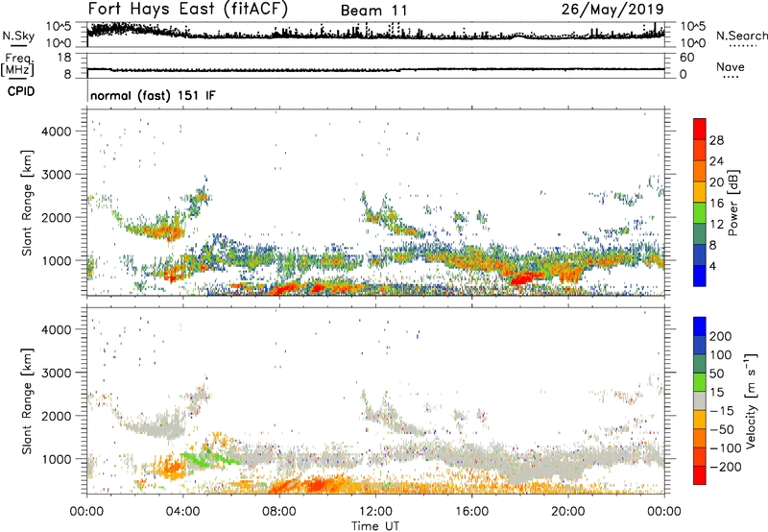This screenshot has width=768, height=532.
Task: Click the date '26/May/2019'
Action: point(612,10)
